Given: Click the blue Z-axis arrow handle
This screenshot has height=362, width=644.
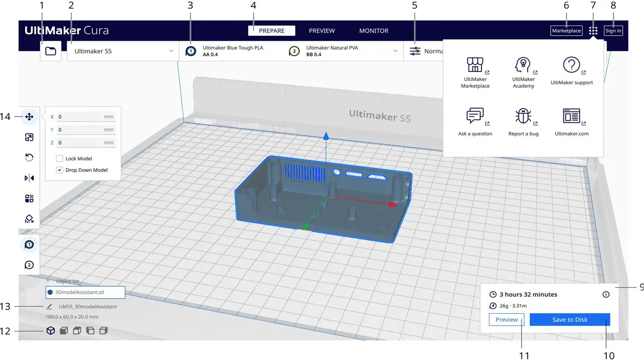Looking at the screenshot, I should (x=326, y=136).
